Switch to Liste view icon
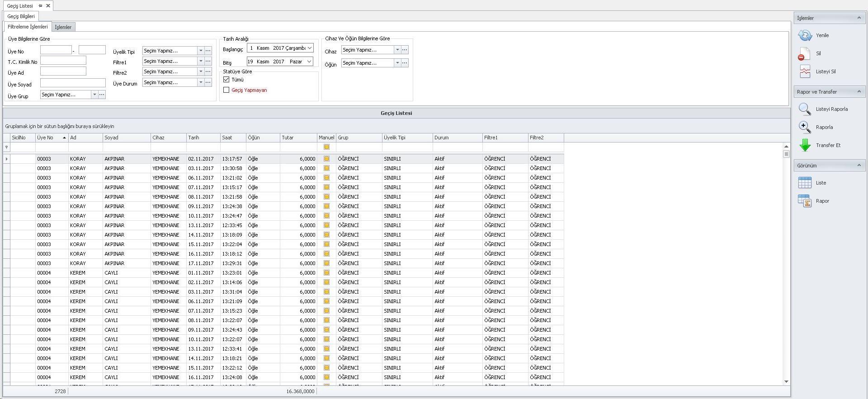The height and width of the screenshot is (399, 868). [805, 183]
